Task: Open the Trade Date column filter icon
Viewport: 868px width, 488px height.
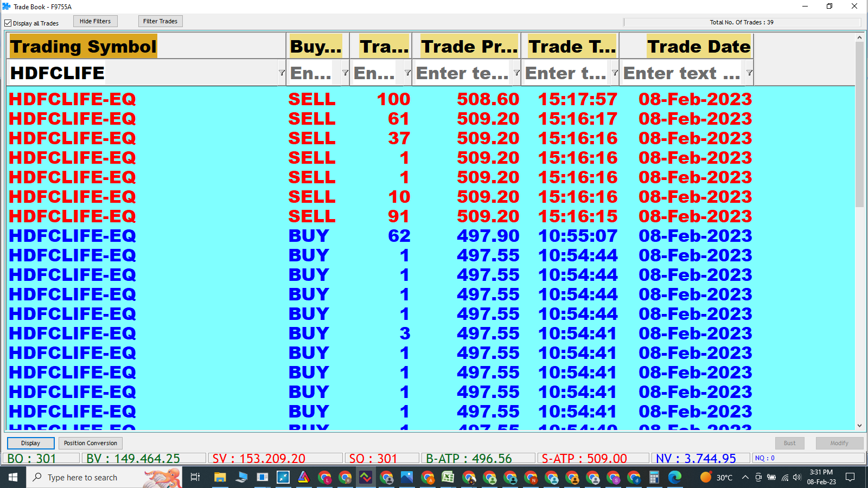Action: [749, 73]
